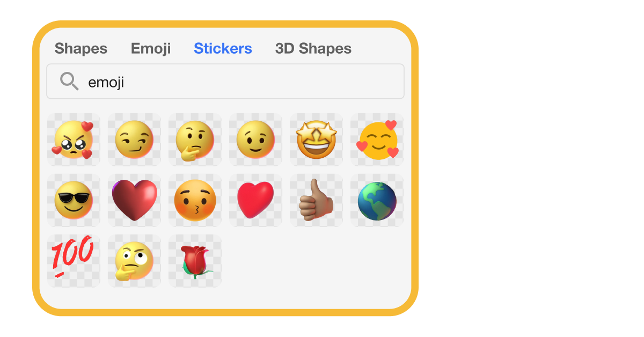
Task: Choose the thumbs up hand sticker
Action: click(x=316, y=200)
